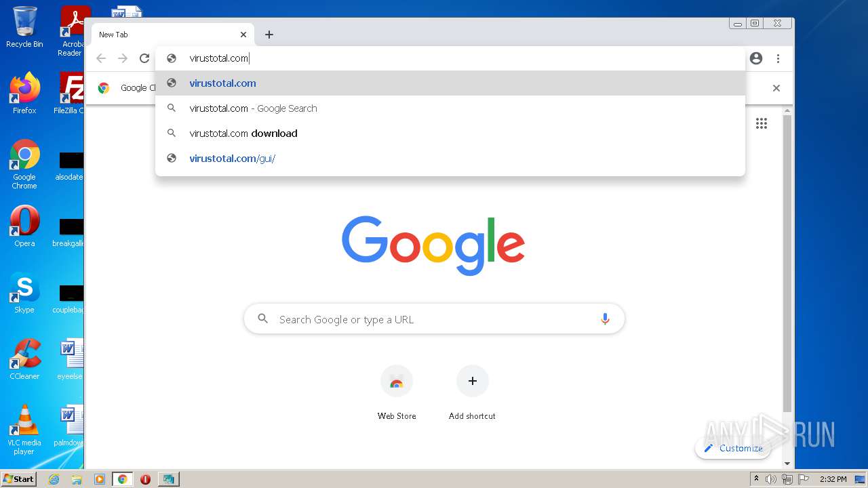Switch to Chrome in the taskbar
The height and width of the screenshot is (488, 868).
(x=123, y=479)
